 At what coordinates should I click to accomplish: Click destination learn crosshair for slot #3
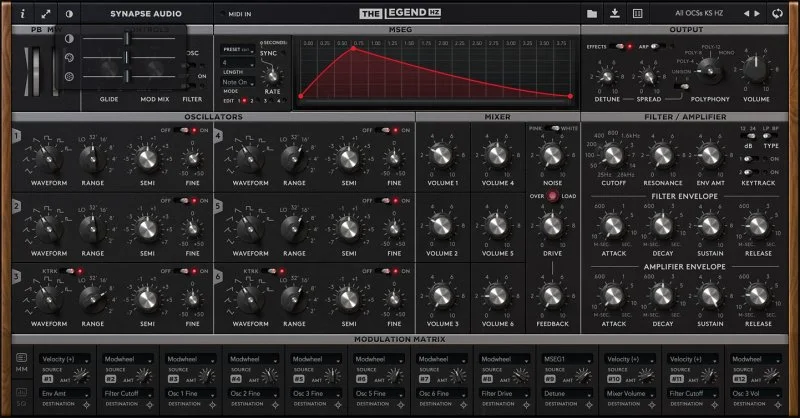pos(212,405)
